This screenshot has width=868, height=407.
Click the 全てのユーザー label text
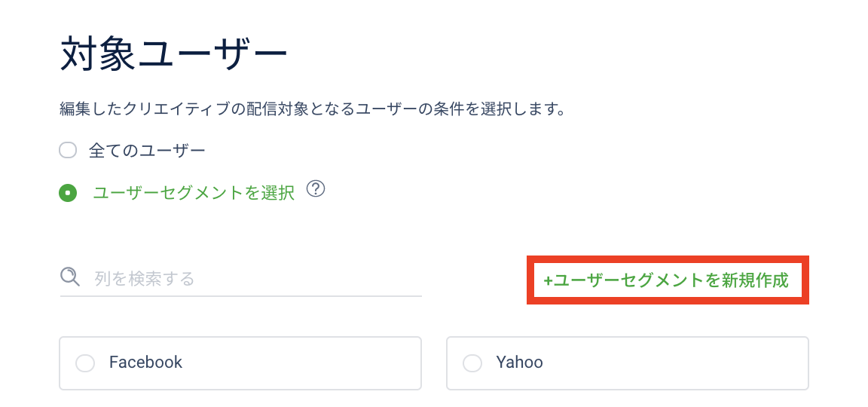[147, 150]
